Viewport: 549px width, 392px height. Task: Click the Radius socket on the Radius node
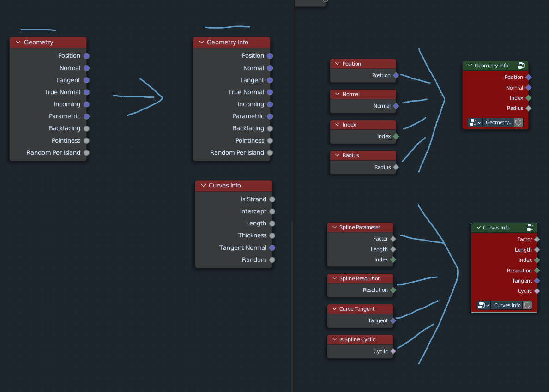[396, 167]
